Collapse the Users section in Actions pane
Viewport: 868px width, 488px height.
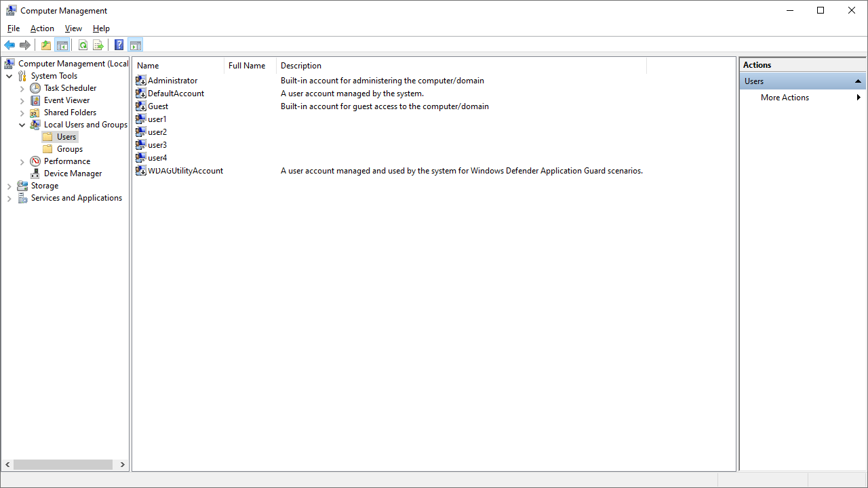(x=858, y=81)
